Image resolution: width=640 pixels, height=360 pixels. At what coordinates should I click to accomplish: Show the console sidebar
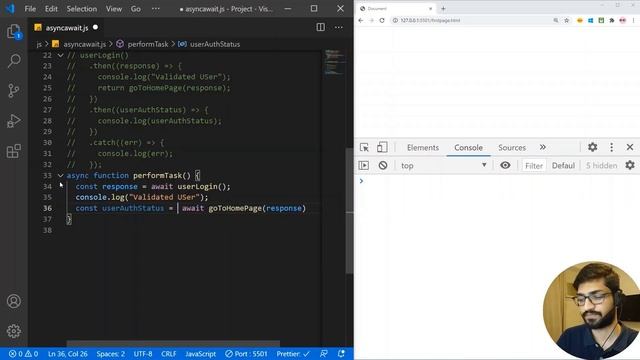coord(364,165)
